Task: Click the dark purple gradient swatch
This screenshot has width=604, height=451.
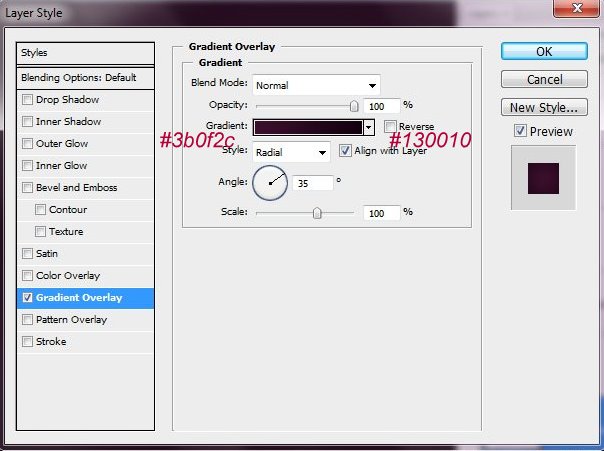Action: point(307,127)
